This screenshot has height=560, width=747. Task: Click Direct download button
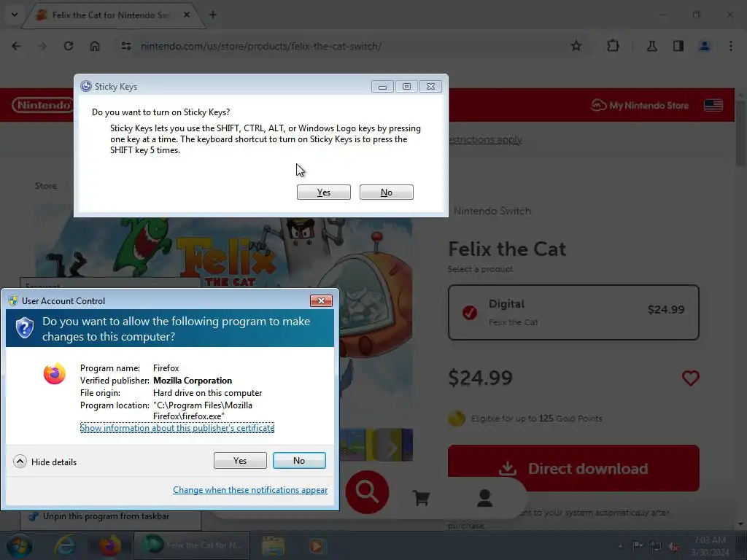573,468
